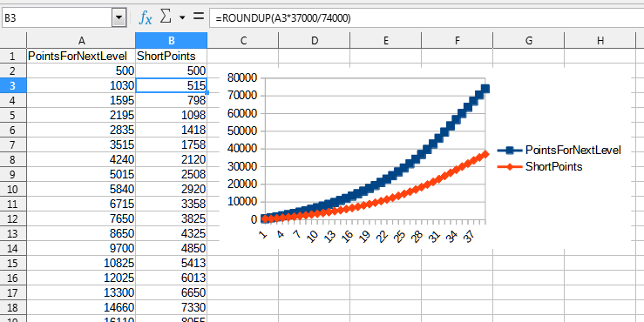
Task: Select row 2 header
Action: (13, 70)
